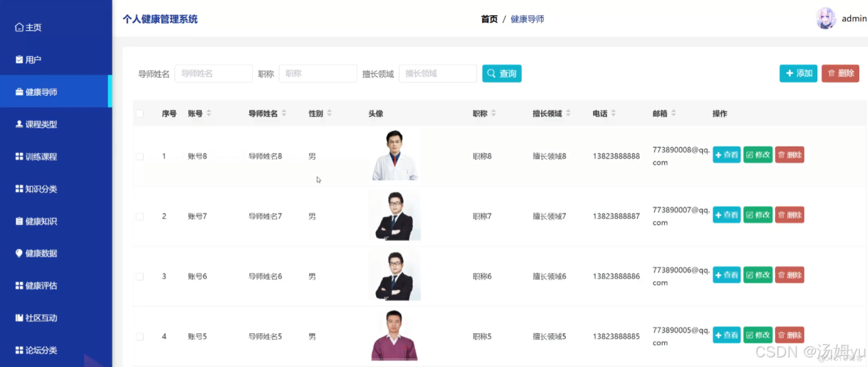Click 查看 for 导师姓名8
Viewport: 868px width, 367px height.
coord(727,155)
